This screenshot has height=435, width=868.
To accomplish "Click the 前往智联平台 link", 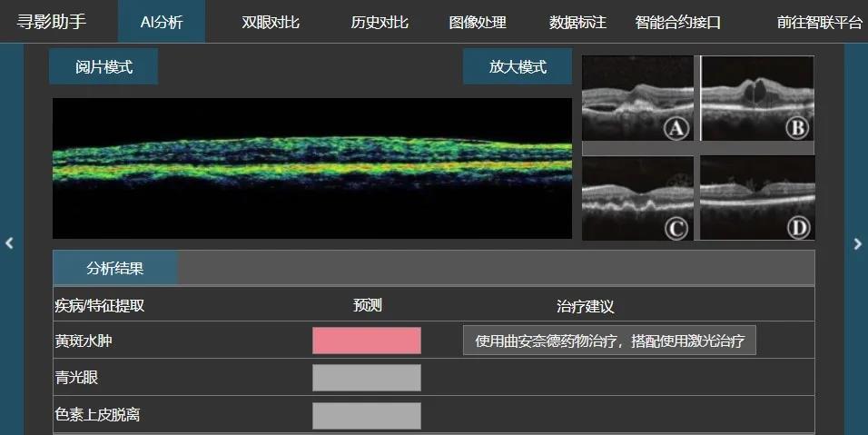I will tap(819, 22).
